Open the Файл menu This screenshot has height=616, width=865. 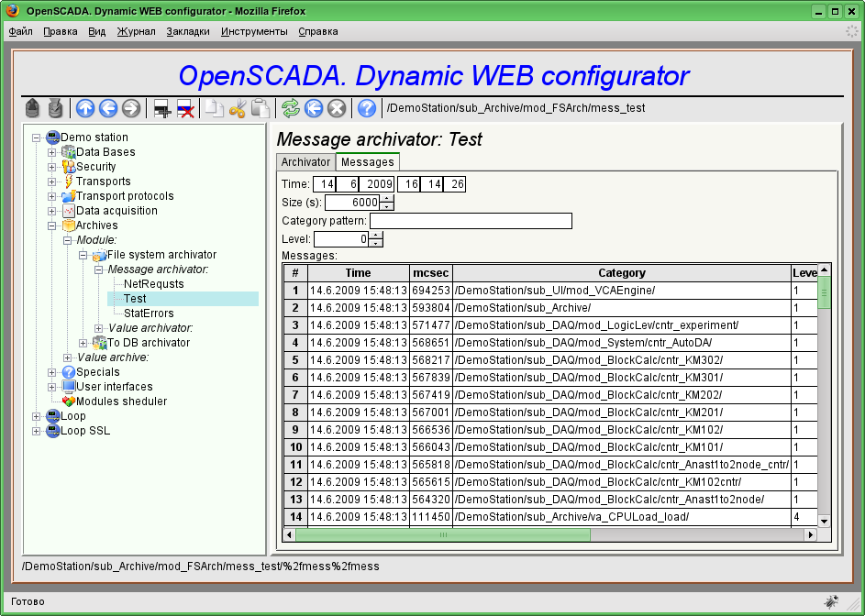click(x=20, y=31)
